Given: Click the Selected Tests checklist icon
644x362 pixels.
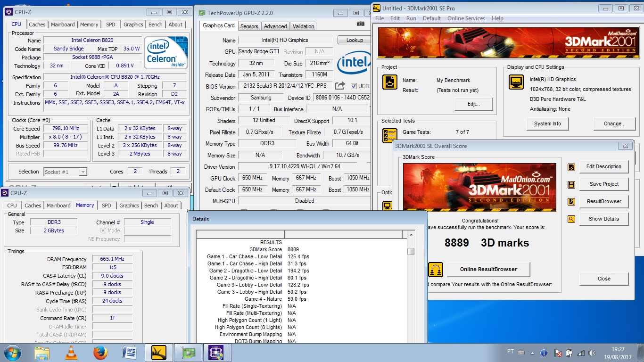Looking at the screenshot, I should click(389, 136).
